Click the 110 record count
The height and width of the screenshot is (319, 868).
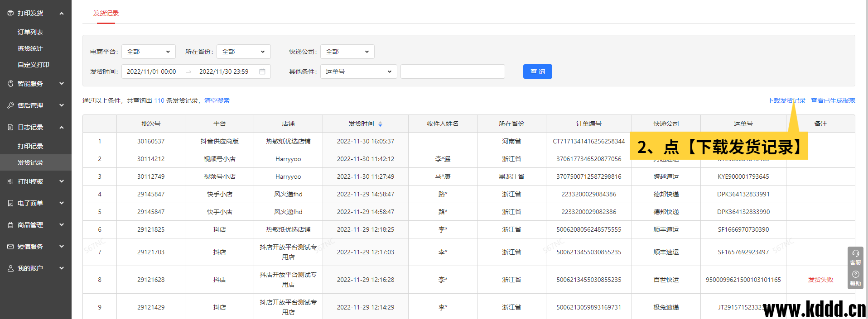[x=159, y=100]
